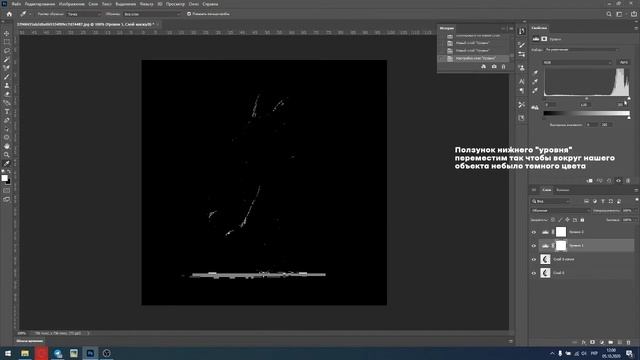The image size is (640, 360).
Task: Hide the Слой 0 копия layer
Action: [x=533, y=259]
